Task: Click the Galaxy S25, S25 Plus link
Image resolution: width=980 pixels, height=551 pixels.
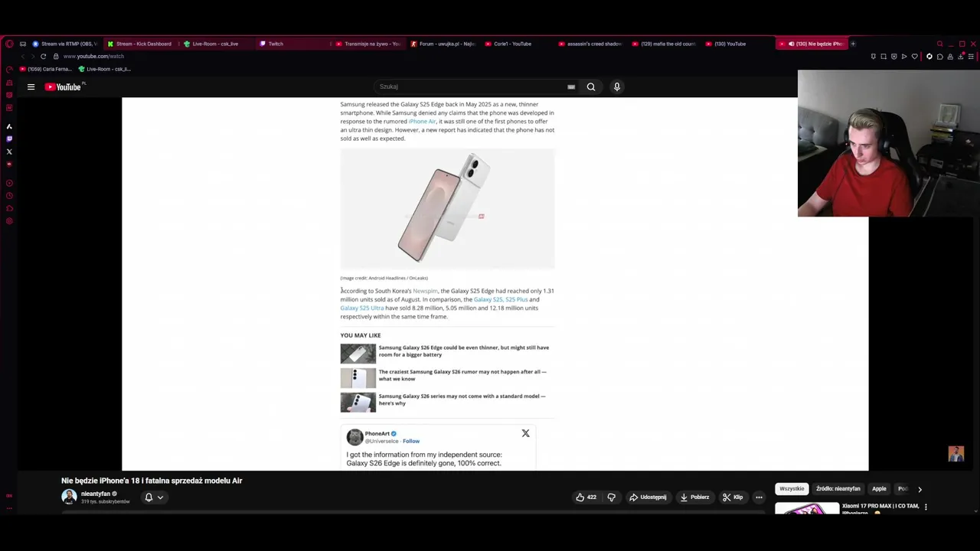Action: pyautogui.click(x=501, y=300)
